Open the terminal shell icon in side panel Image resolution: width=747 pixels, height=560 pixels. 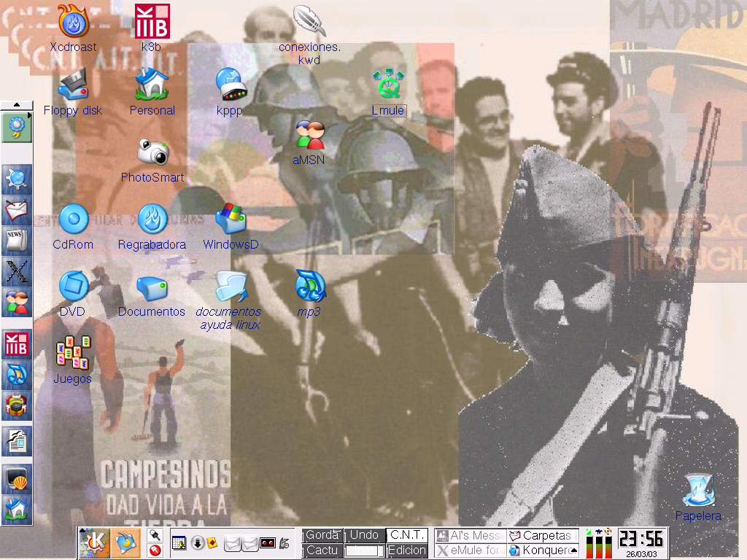point(17,479)
